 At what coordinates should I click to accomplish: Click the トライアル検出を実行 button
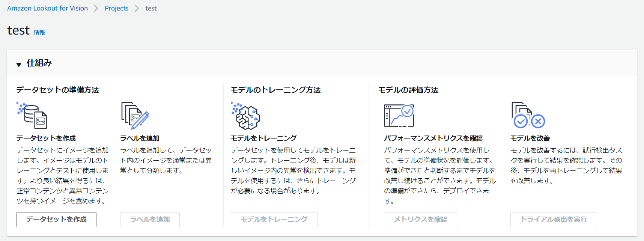(x=554, y=219)
